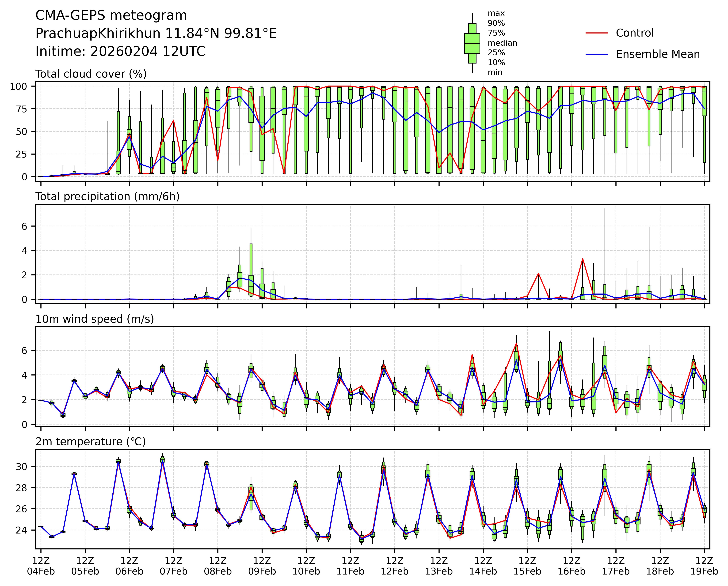Click the '2m temperature (℃)' panel title
Screen dimensions: 728x586
pos(91,442)
